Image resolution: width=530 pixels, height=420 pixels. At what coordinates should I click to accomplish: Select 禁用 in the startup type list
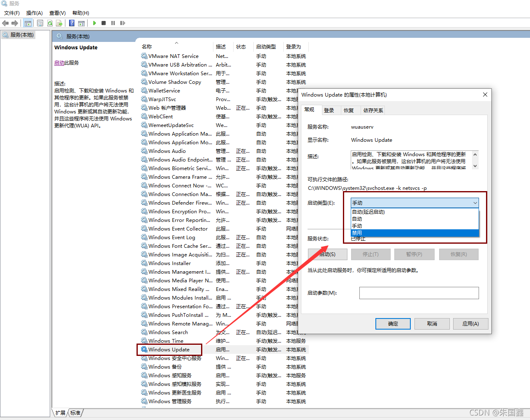415,233
